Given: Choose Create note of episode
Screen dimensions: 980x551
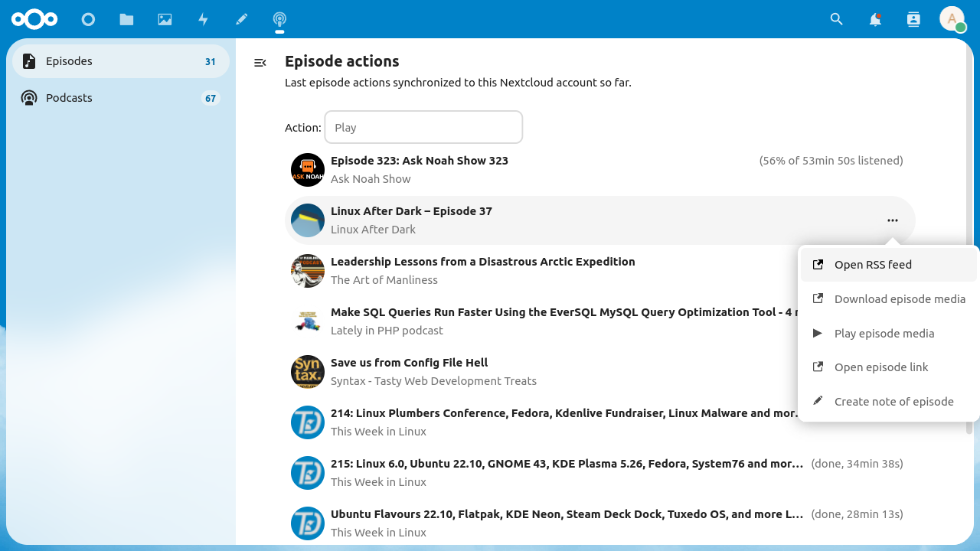Looking at the screenshot, I should [x=889, y=402].
